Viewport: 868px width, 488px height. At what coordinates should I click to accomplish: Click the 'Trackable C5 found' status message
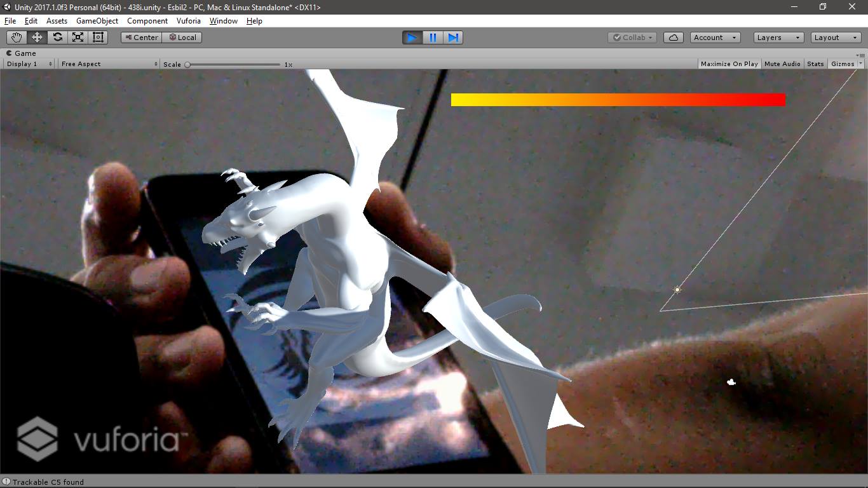48,482
